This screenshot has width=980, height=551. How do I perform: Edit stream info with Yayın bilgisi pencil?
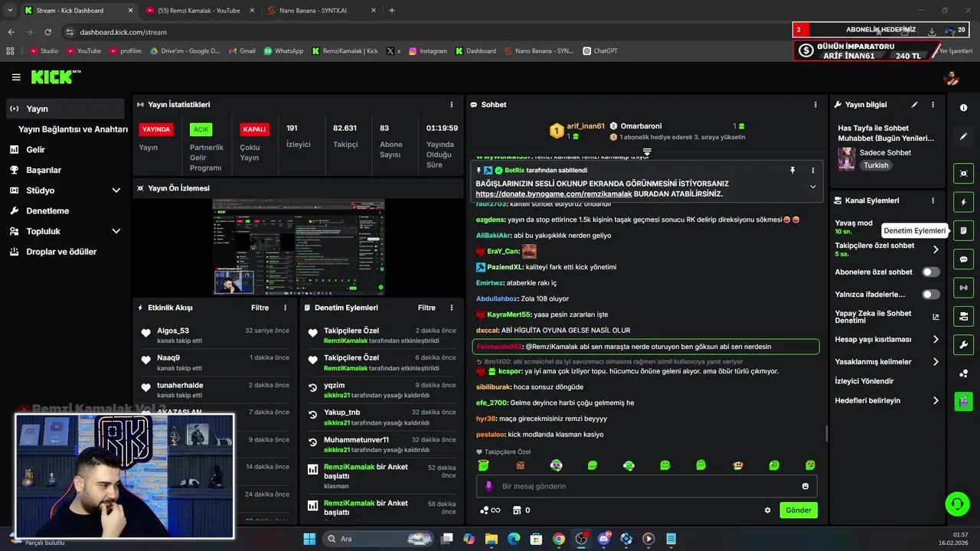[914, 105]
